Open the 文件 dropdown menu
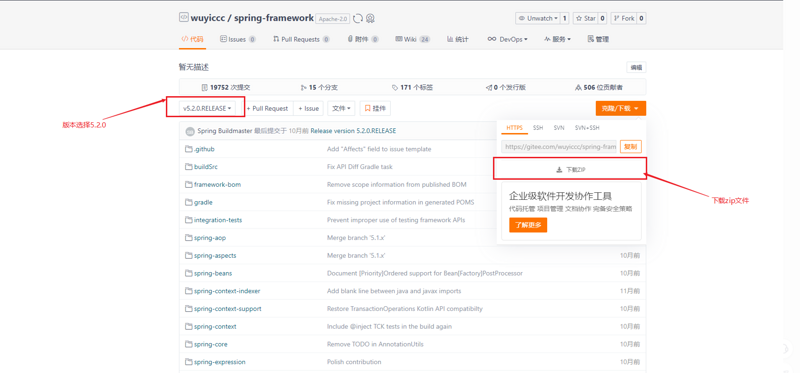 tap(341, 108)
